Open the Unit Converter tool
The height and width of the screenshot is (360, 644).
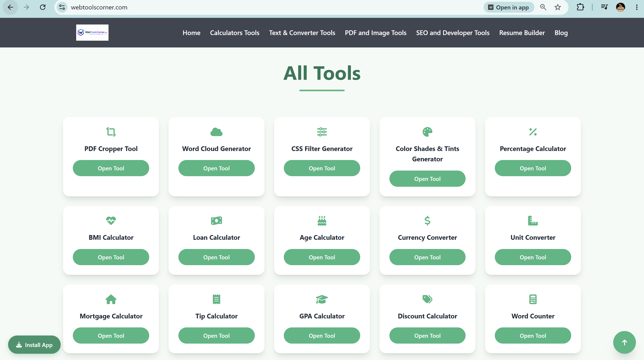pyautogui.click(x=533, y=257)
